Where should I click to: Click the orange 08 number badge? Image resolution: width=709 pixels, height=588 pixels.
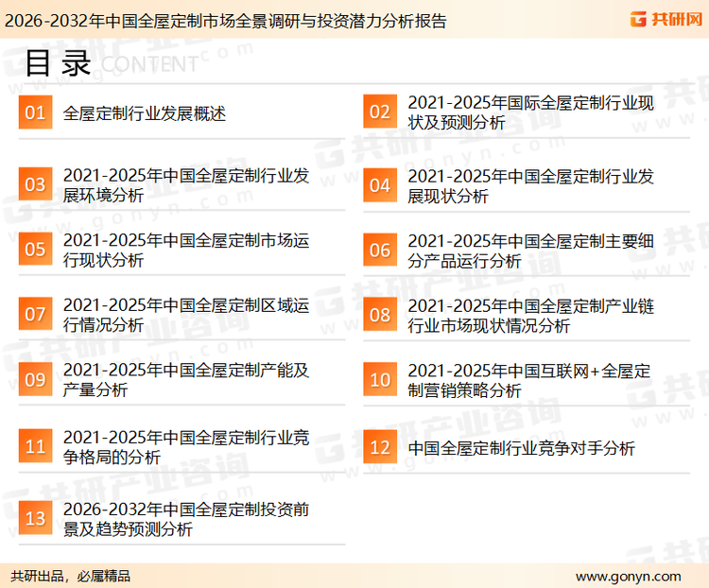[x=380, y=315]
